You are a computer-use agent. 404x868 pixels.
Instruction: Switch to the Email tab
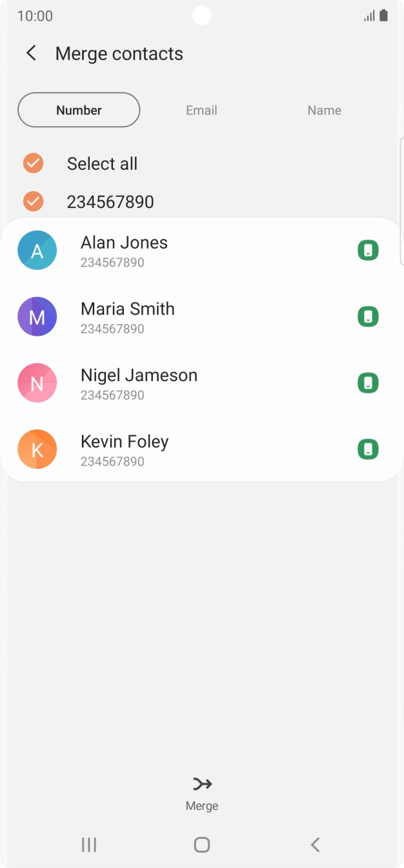[x=201, y=110]
